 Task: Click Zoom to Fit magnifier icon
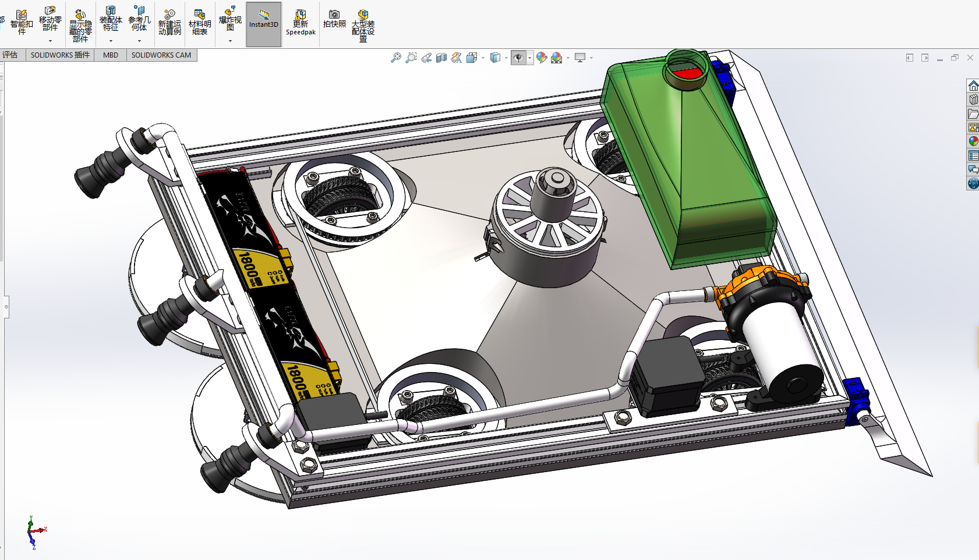tap(396, 58)
